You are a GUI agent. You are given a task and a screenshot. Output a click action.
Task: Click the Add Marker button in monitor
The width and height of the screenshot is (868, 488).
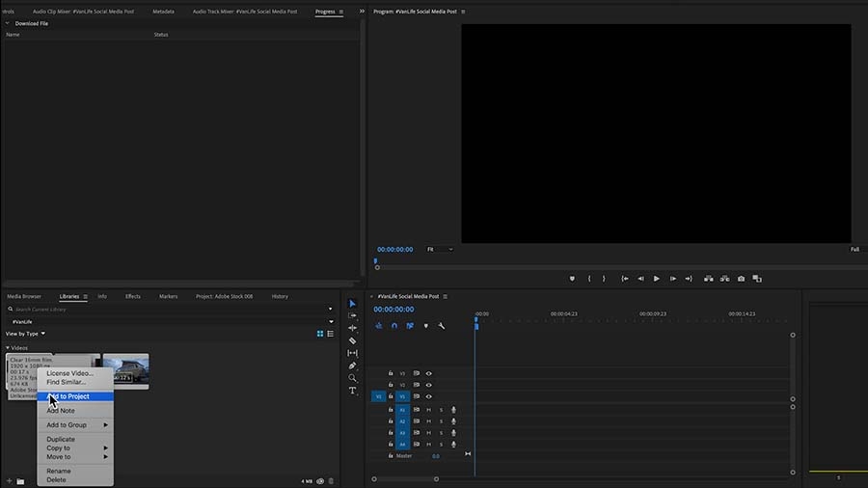[x=572, y=279]
